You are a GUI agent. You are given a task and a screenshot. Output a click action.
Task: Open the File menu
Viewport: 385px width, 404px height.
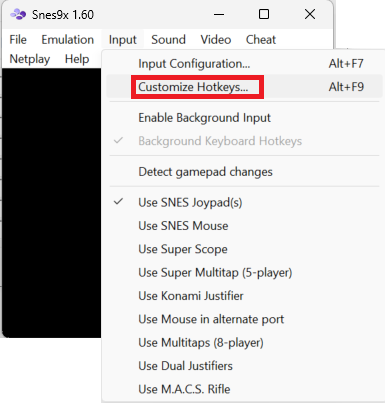pos(18,40)
